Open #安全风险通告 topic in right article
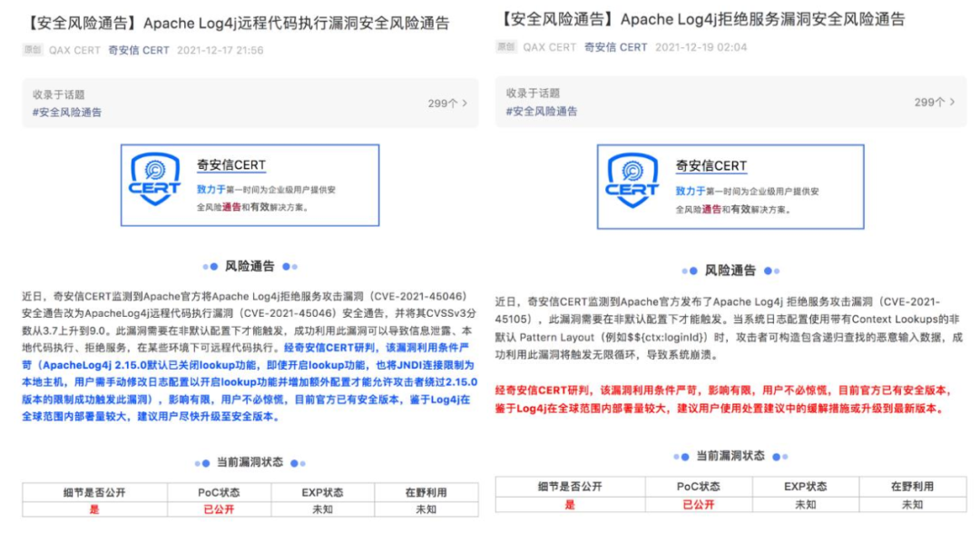Screen dimensions: 980x533 [x=541, y=112]
